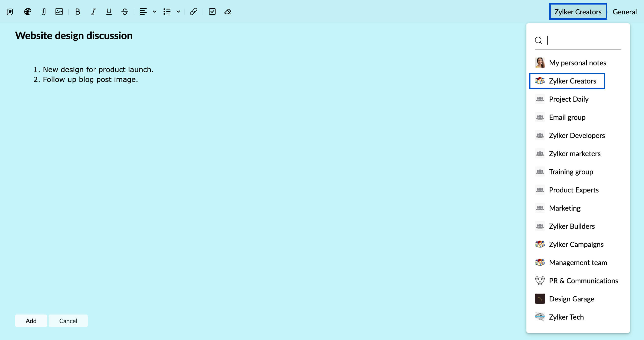Click the Cancel button
Viewport: 644px width, 340px height.
pos(68,320)
